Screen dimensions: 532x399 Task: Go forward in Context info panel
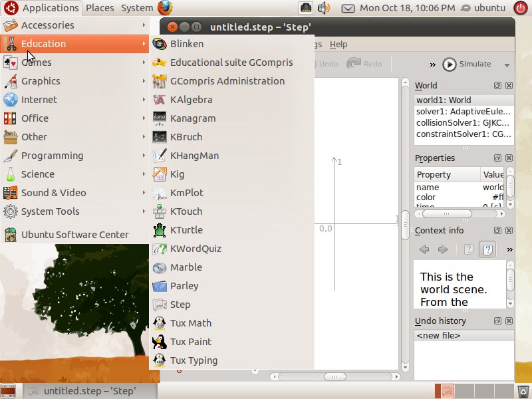(443, 250)
